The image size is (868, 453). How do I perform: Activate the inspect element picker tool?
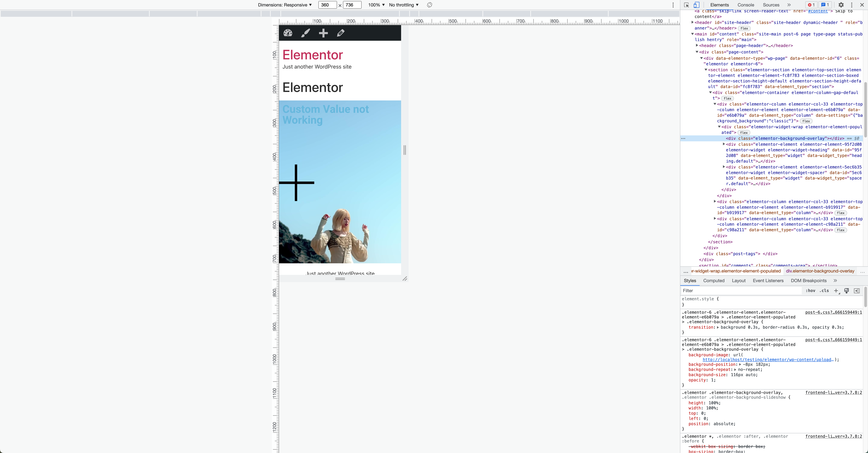pyautogui.click(x=686, y=5)
